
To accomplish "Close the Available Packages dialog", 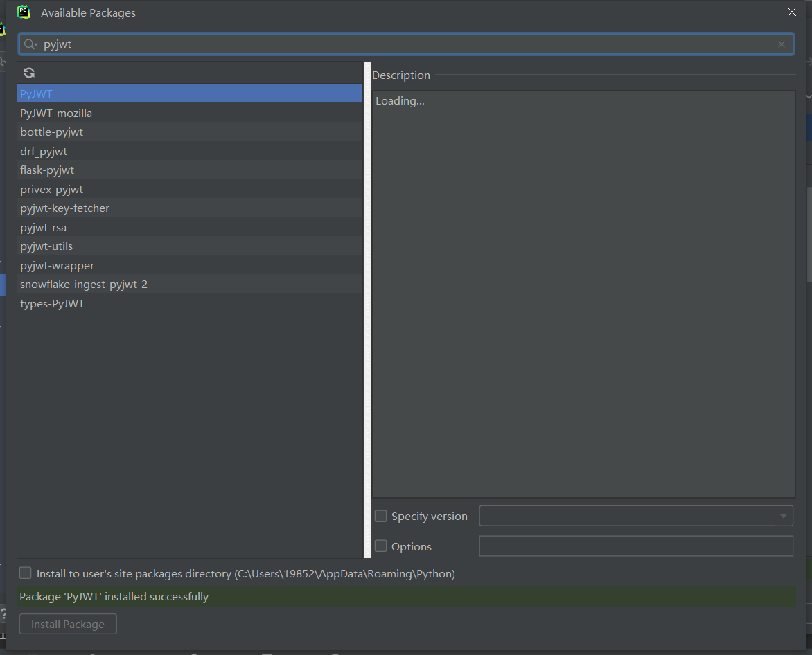I will tap(792, 12).
